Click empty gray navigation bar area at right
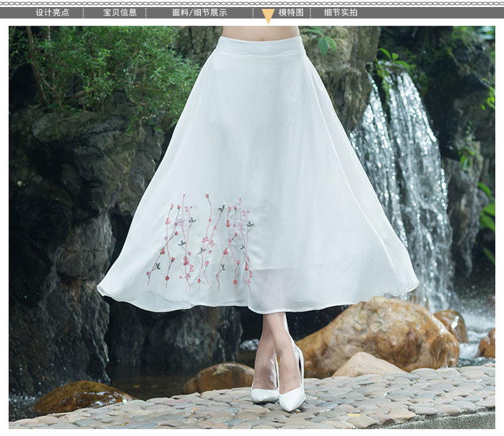The image size is (504, 436). 434,12
